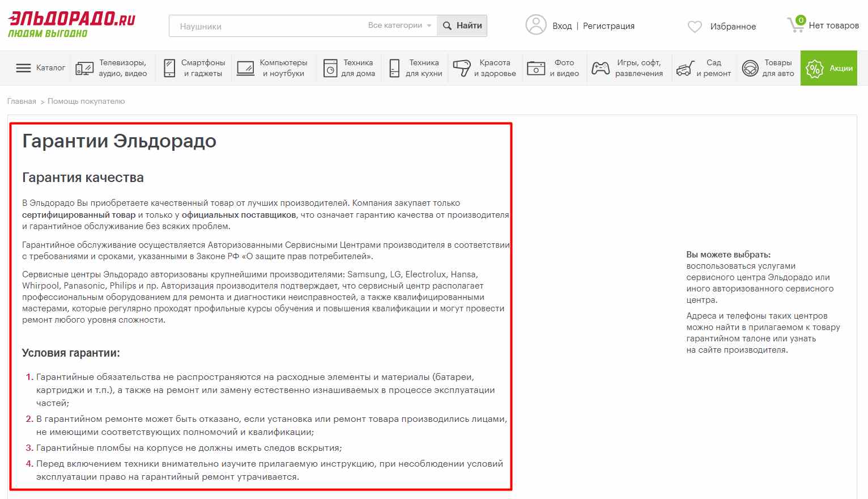Click the gamepad icon for Игры, софт
The width and height of the screenshot is (868, 499).
[601, 68]
